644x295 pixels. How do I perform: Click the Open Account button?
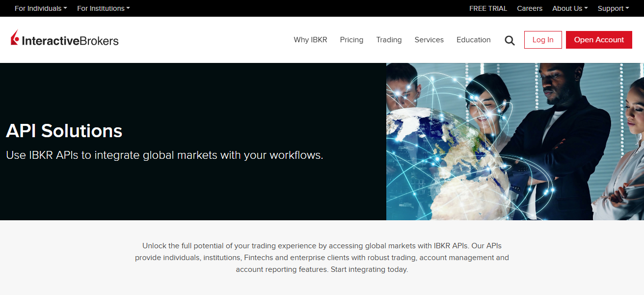(x=599, y=40)
